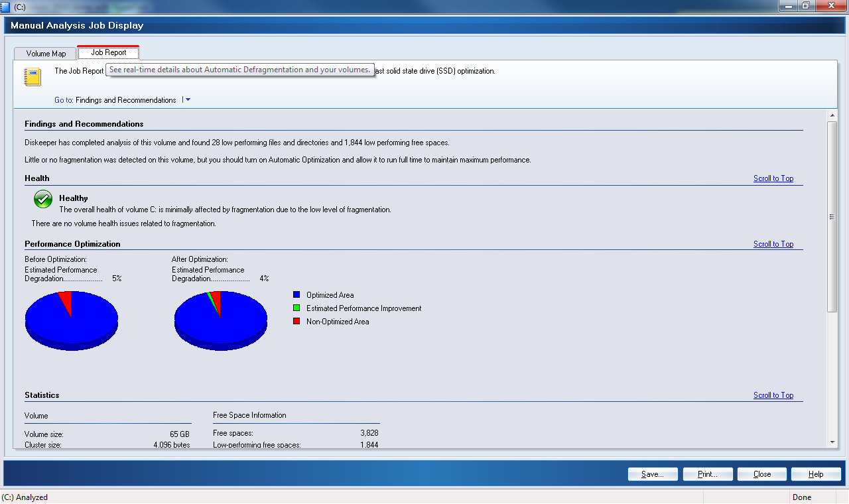Viewport: 849px width, 504px height.
Task: Click the Free Space Information heading
Action: (x=249, y=415)
